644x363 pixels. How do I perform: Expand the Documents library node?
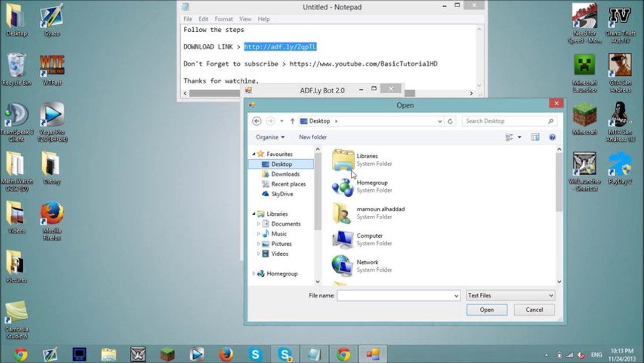(x=259, y=224)
